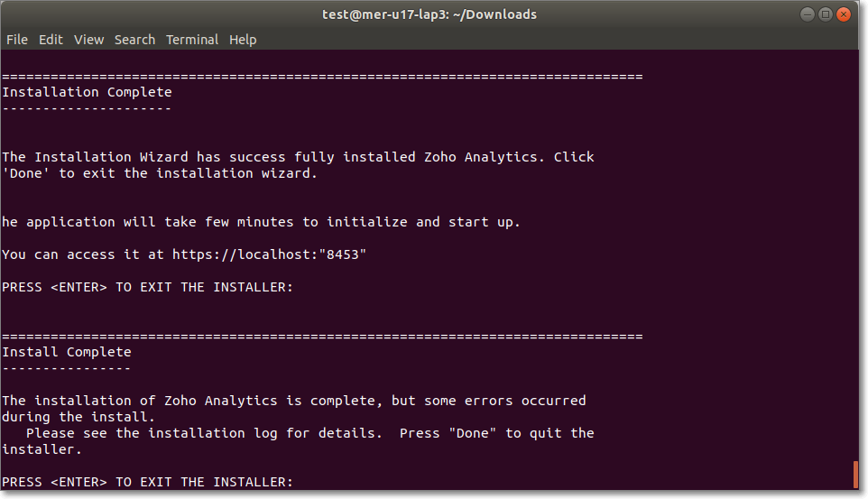Open the File menu
Viewport: 868px width, 499px height.
point(17,40)
